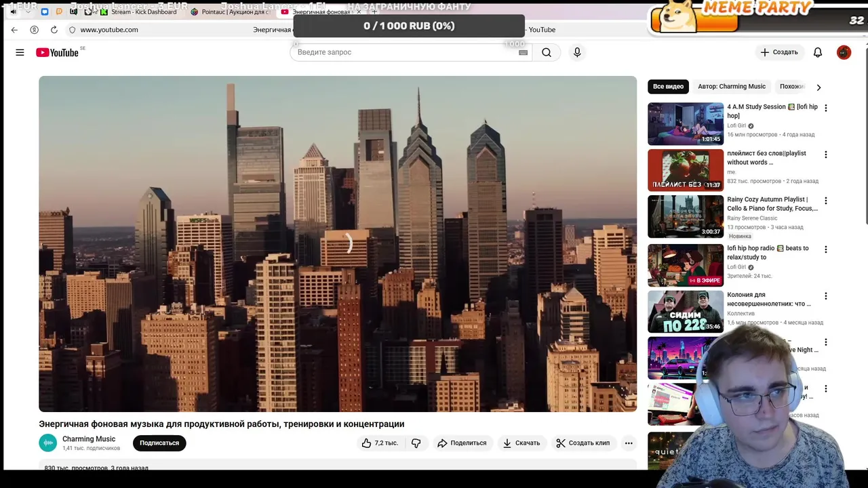868x488 pixels.
Task: Click the Скачать download button
Action: 521,443
